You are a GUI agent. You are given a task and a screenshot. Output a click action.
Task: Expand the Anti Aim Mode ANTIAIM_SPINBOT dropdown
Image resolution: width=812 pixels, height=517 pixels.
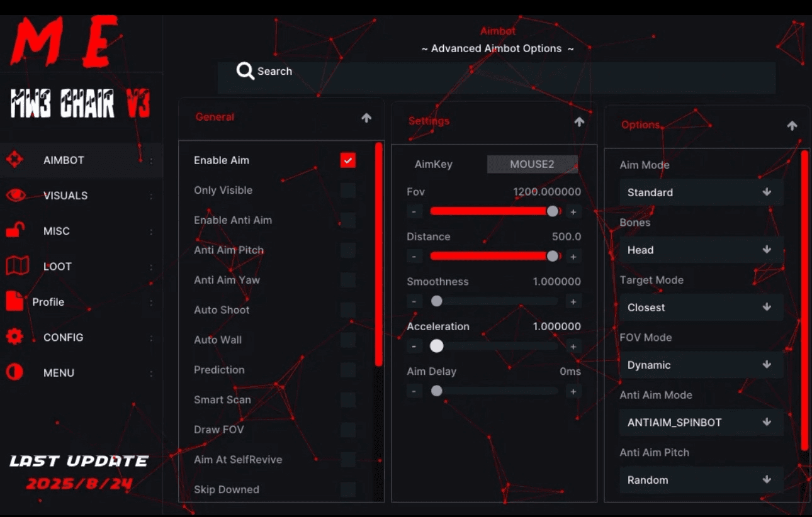point(701,423)
